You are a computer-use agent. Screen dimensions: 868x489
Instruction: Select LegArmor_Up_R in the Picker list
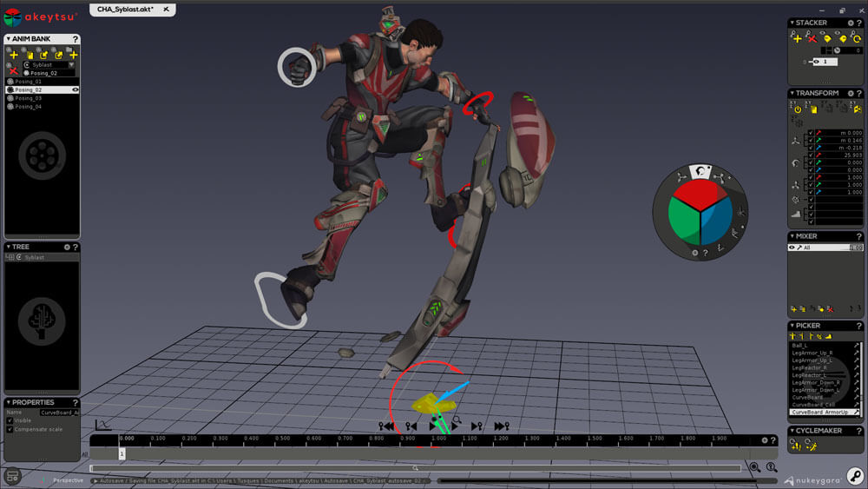(812, 353)
